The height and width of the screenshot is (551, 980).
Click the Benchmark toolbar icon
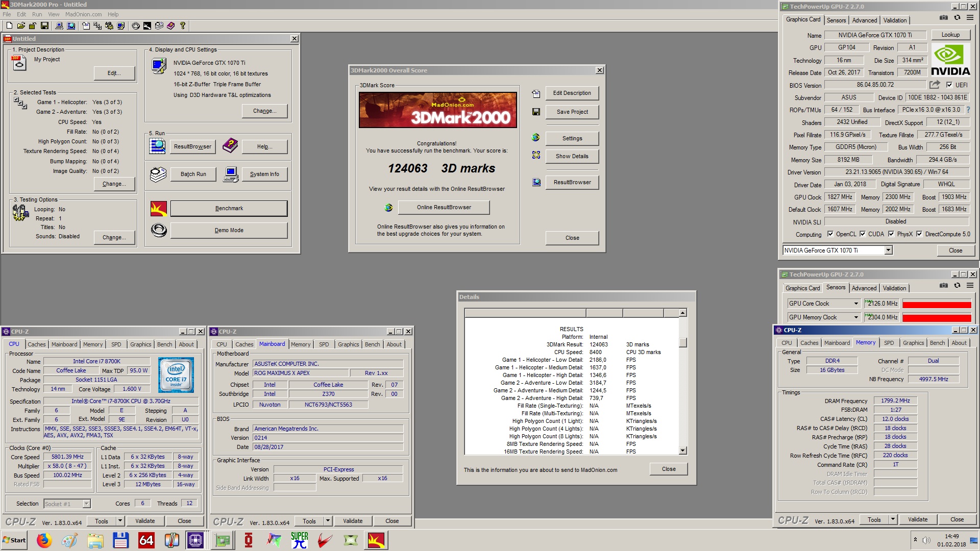point(147,26)
